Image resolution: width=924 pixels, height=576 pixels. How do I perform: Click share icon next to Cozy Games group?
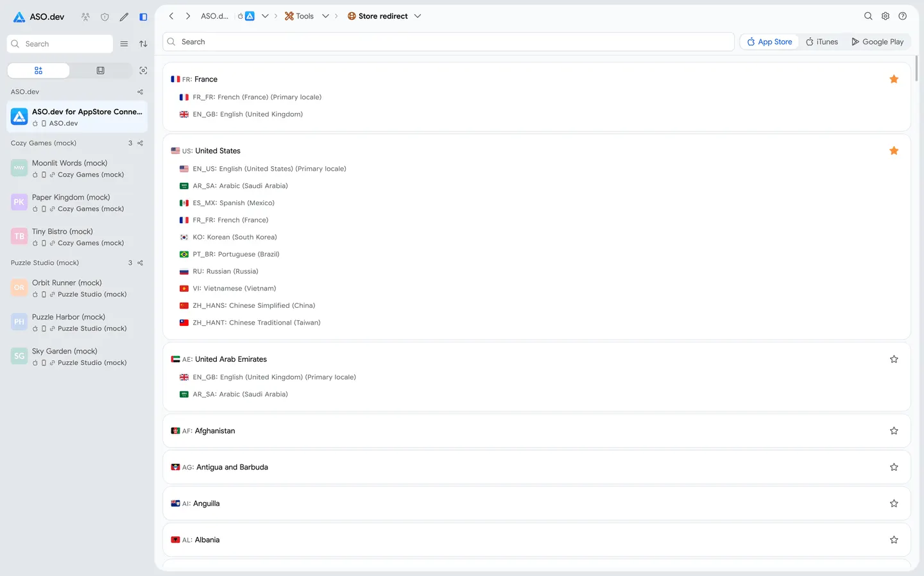click(x=140, y=143)
